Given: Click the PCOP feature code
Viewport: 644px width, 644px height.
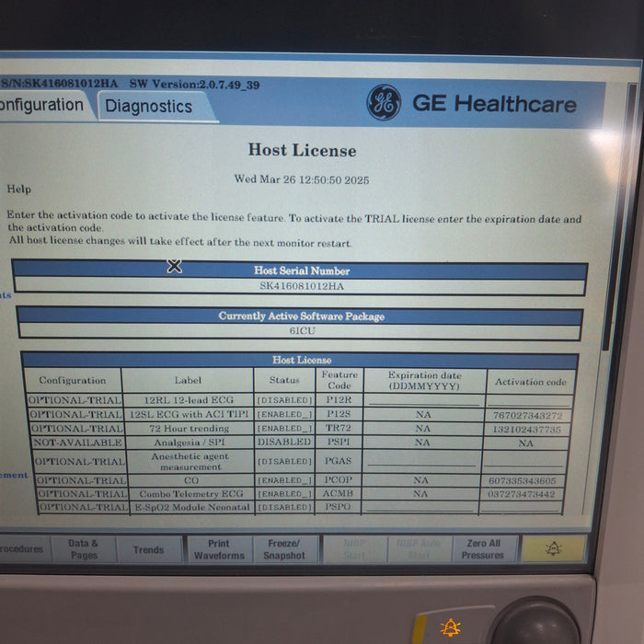Looking at the screenshot, I should tap(338, 479).
